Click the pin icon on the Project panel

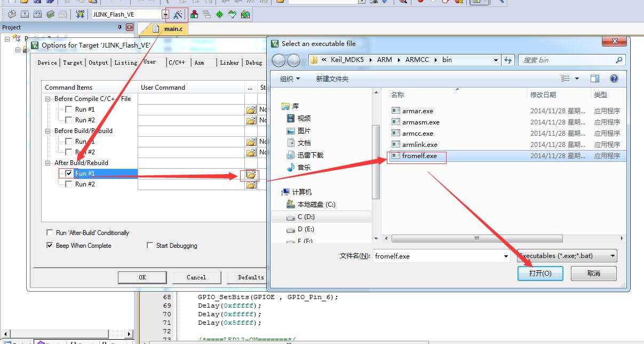coord(120,27)
